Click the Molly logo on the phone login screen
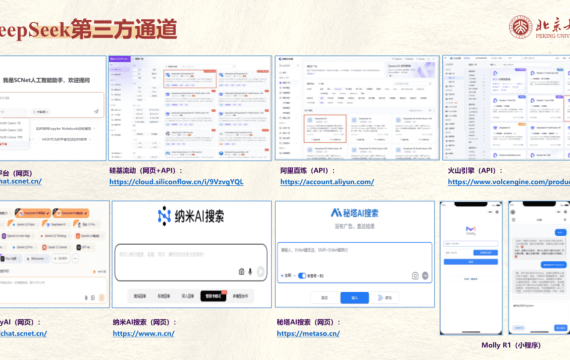The image size is (570, 360). [471, 229]
